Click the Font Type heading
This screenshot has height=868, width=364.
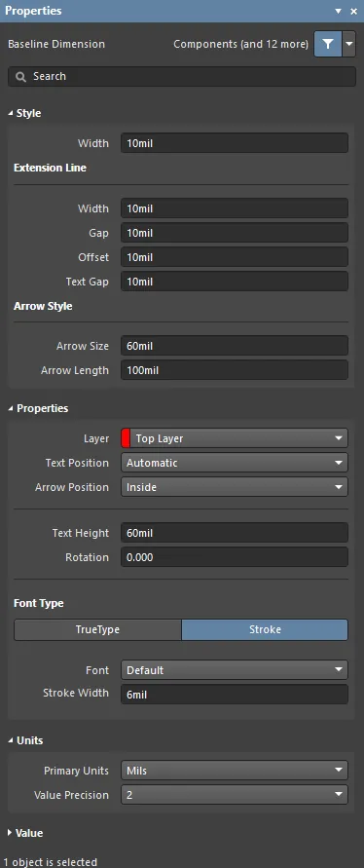tap(38, 603)
